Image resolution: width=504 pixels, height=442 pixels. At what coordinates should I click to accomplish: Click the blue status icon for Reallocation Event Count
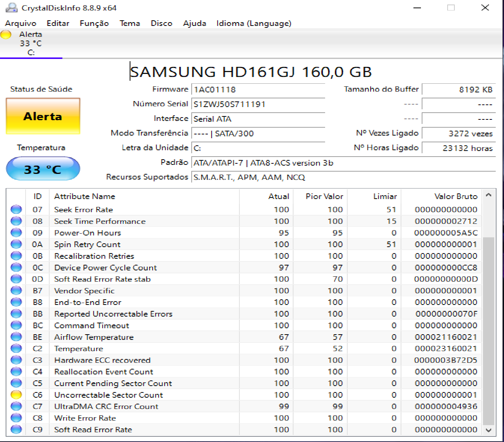tap(16, 372)
